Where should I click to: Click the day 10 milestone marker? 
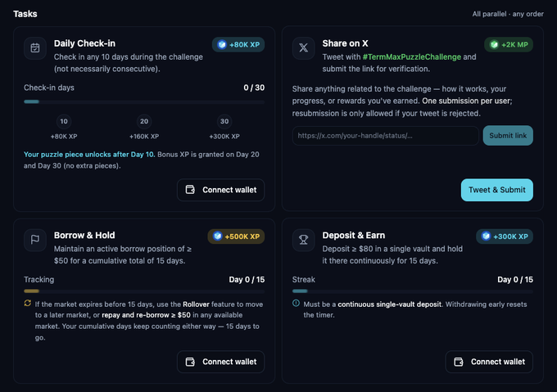point(64,121)
